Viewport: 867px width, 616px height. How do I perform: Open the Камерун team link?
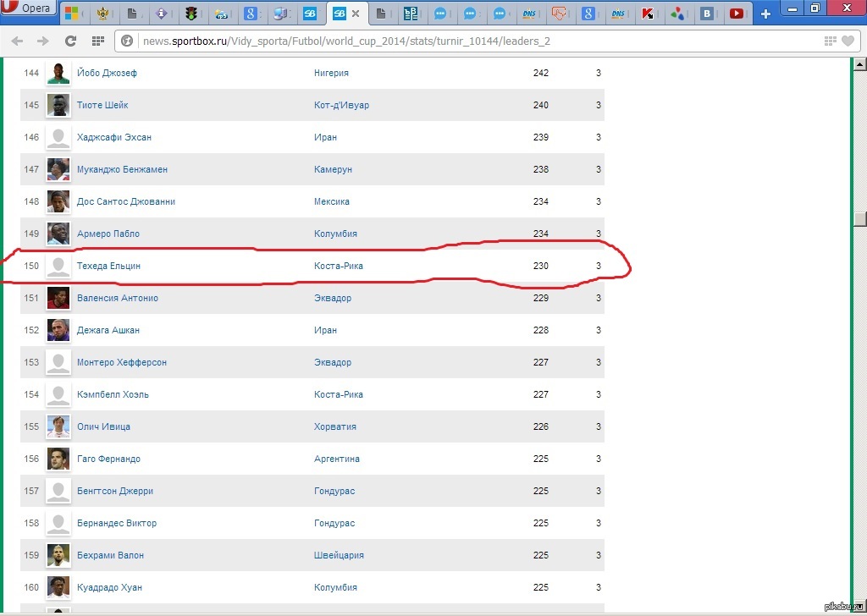pos(333,169)
